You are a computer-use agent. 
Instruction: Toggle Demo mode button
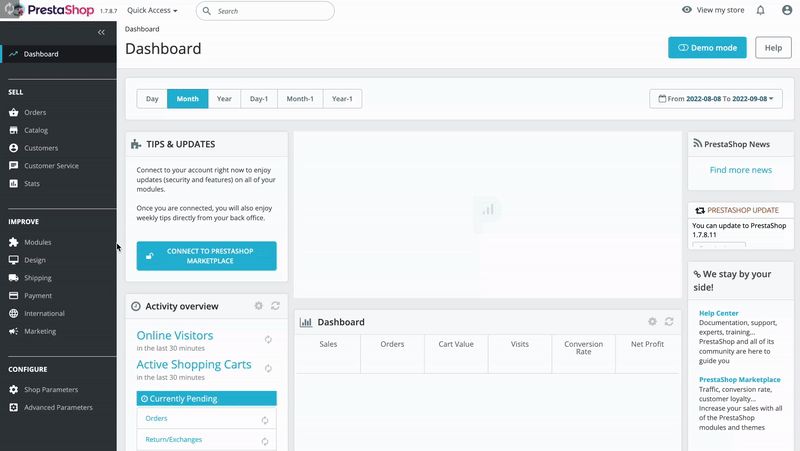pos(707,47)
